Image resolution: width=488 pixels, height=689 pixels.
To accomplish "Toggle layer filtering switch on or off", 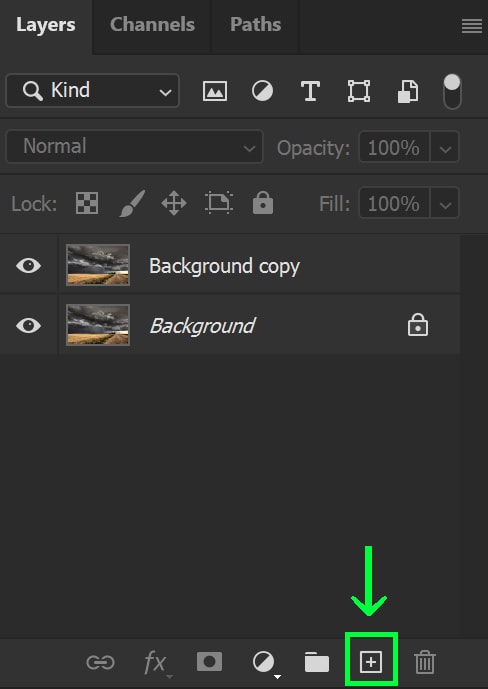I will (x=452, y=91).
